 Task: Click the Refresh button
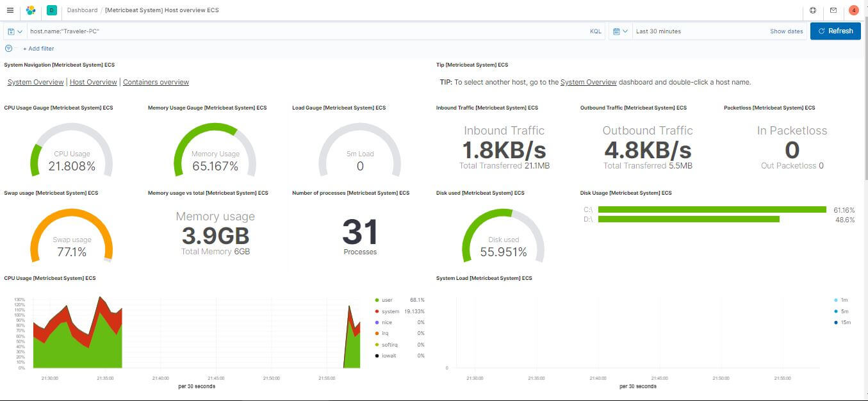(835, 31)
